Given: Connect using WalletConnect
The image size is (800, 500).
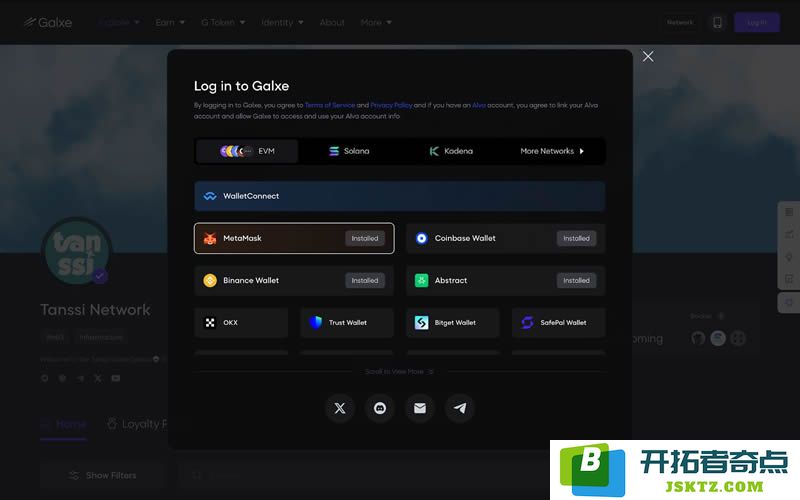Looking at the screenshot, I should tap(399, 196).
